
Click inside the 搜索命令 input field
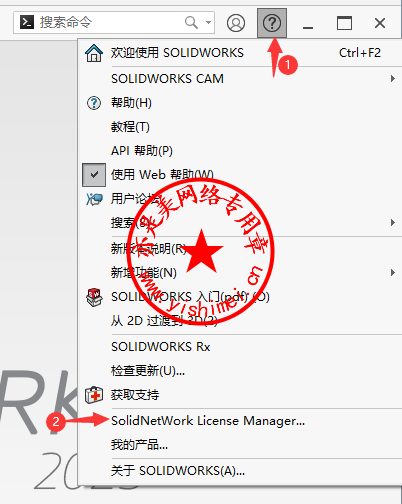[110, 23]
